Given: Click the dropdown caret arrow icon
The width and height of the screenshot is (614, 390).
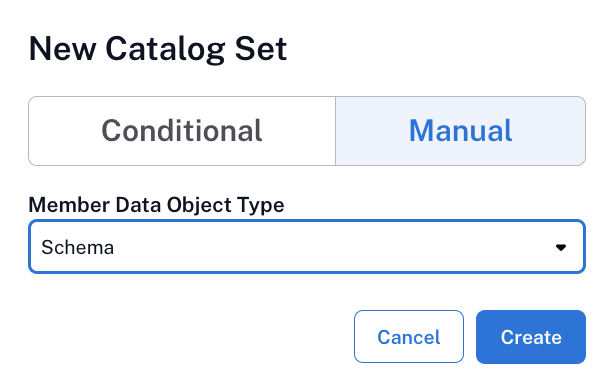Looking at the screenshot, I should [561, 247].
